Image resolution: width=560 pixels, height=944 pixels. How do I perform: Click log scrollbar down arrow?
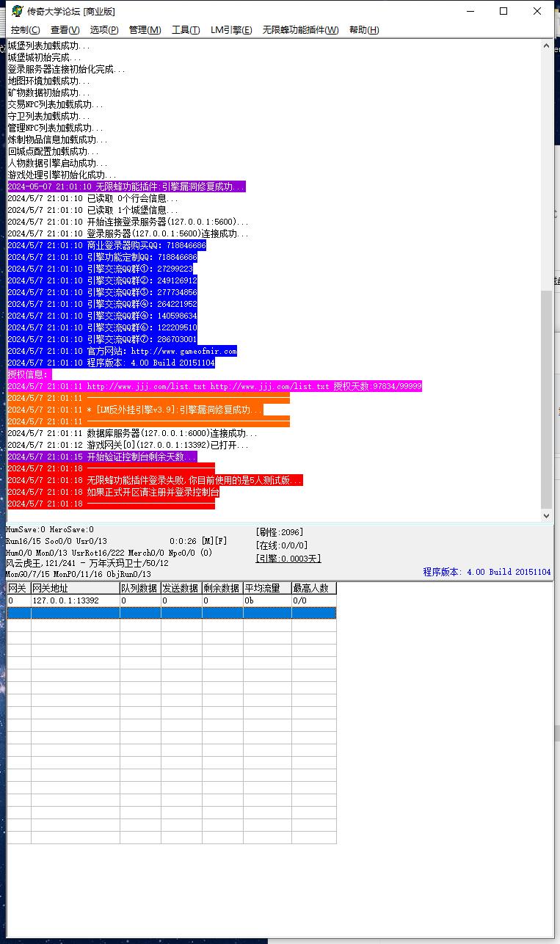click(x=546, y=516)
